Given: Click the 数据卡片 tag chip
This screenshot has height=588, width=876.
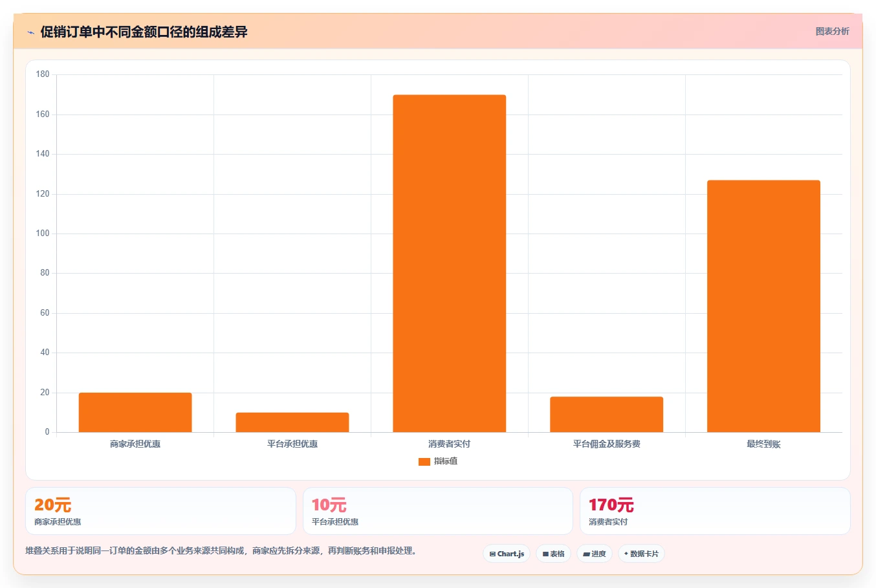Looking at the screenshot, I should [x=641, y=554].
